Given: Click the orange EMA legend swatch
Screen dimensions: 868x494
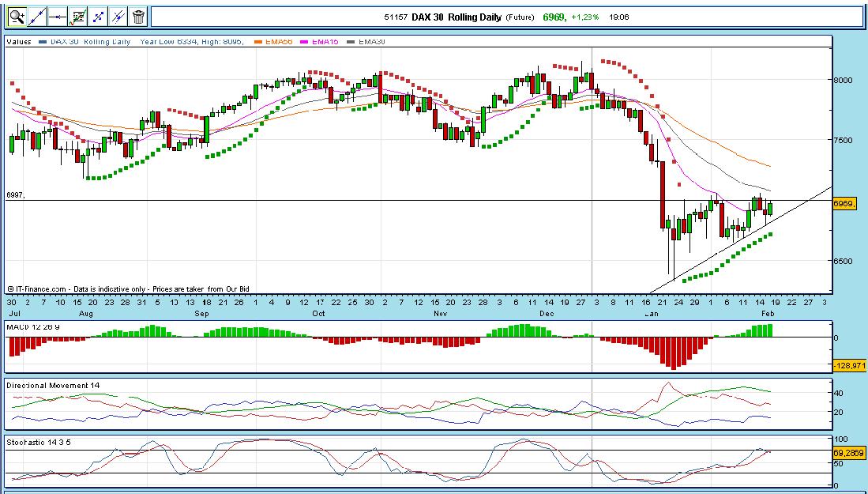Looking at the screenshot, I should pyautogui.click(x=258, y=42).
